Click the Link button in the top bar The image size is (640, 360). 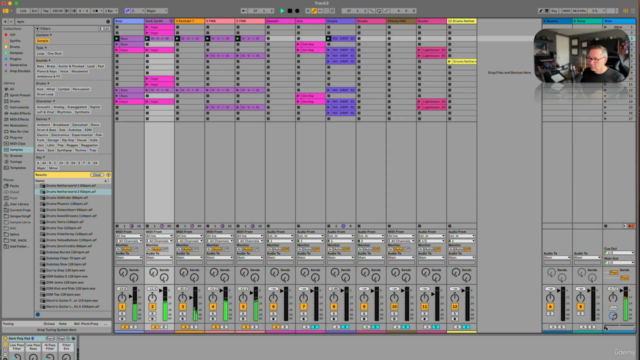(x=23, y=11)
